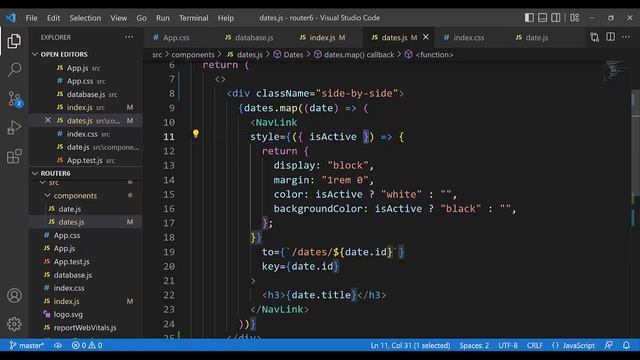Click line number 16 in gutter
640x360 pixels.
point(169,209)
